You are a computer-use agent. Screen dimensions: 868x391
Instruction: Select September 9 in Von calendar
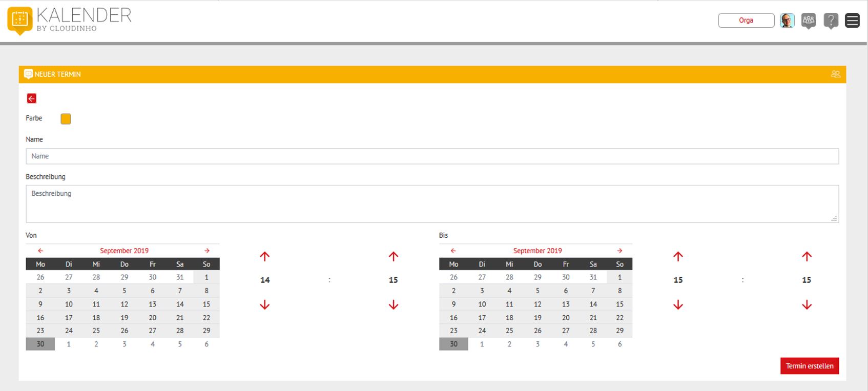click(x=40, y=304)
